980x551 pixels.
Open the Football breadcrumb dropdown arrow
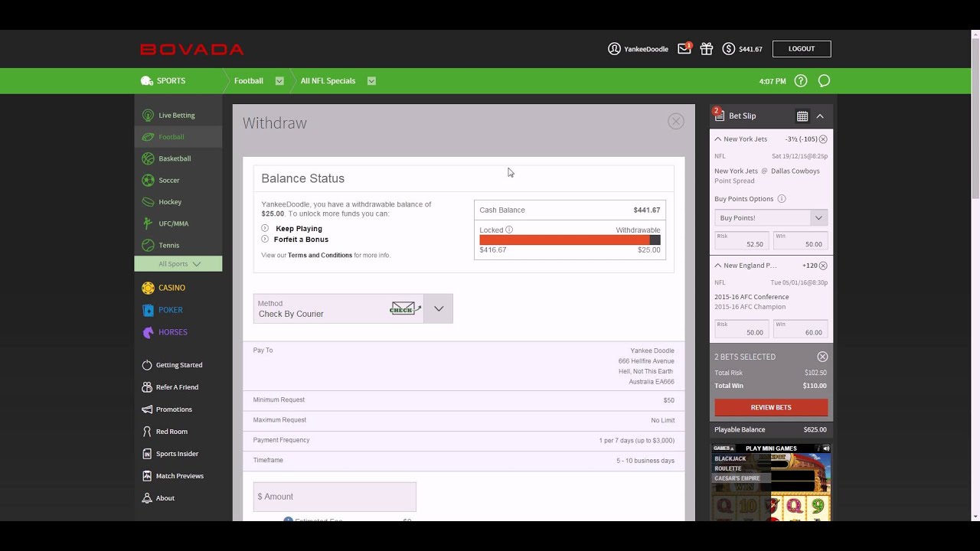point(279,81)
